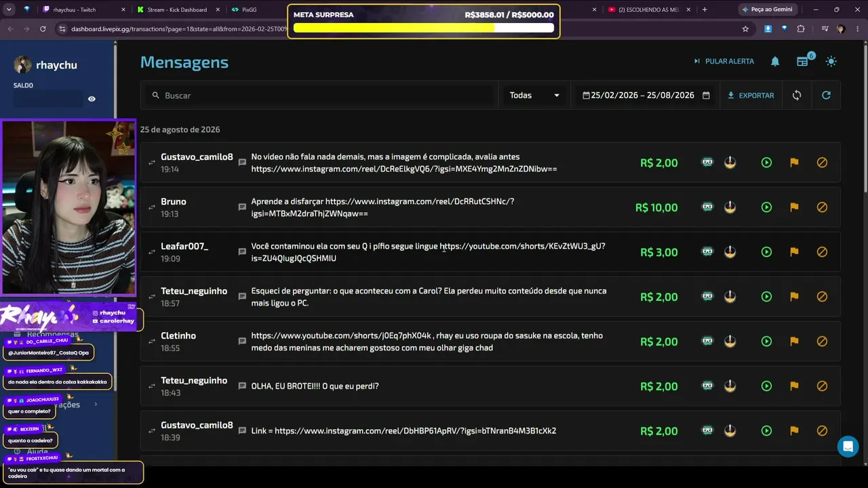This screenshot has height=488, width=868.
Task: Export messages with the EXPORTAR button
Action: pos(751,96)
